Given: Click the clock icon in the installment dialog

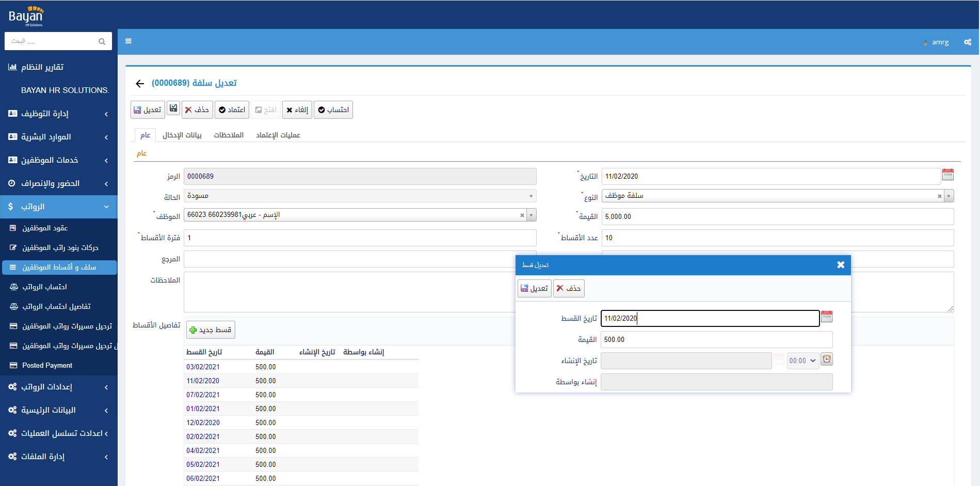Looking at the screenshot, I should click(827, 359).
